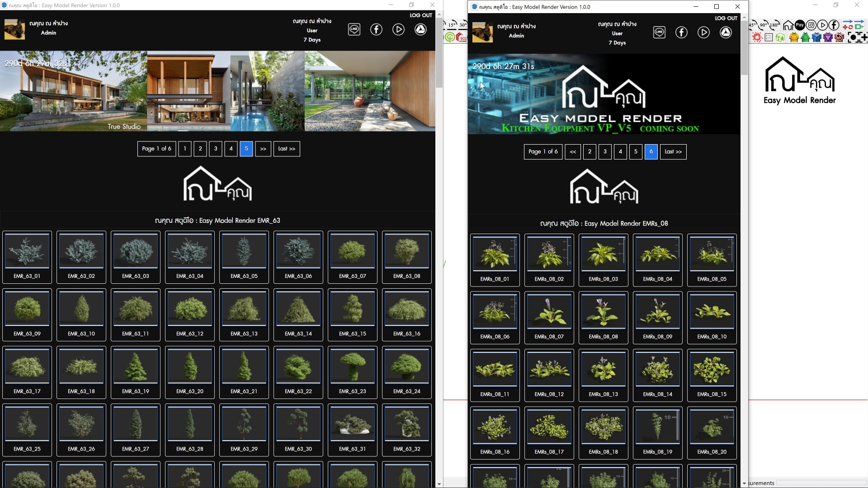Viewport: 868px width, 488px height.
Task: Click LOG OUT in left window
Action: click(x=421, y=15)
